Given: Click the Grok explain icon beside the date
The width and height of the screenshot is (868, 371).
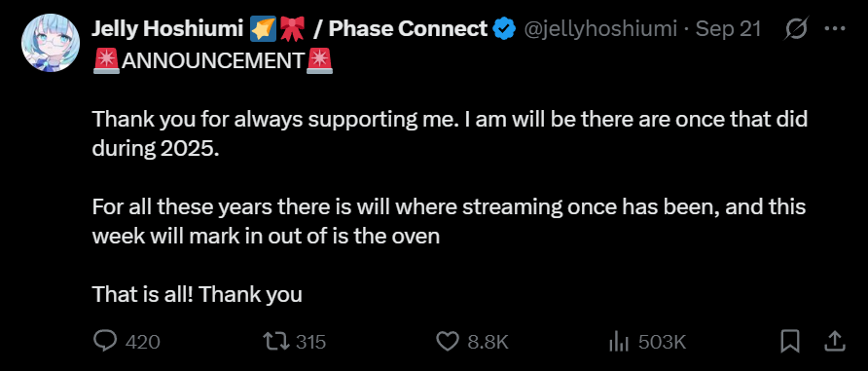Looking at the screenshot, I should coord(796,28).
